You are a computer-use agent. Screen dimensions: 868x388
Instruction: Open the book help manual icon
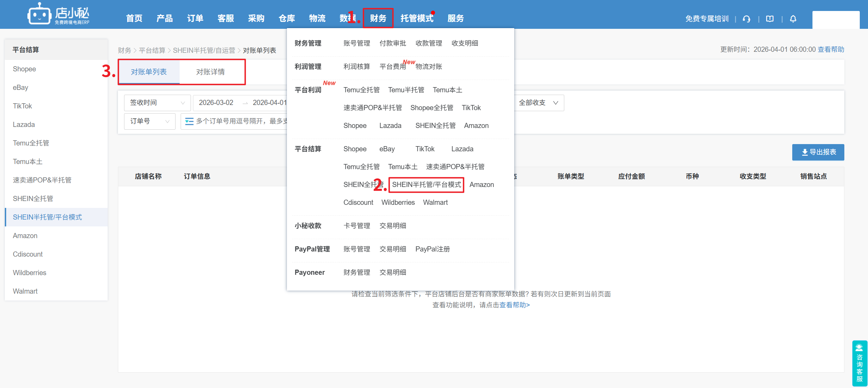pos(770,19)
